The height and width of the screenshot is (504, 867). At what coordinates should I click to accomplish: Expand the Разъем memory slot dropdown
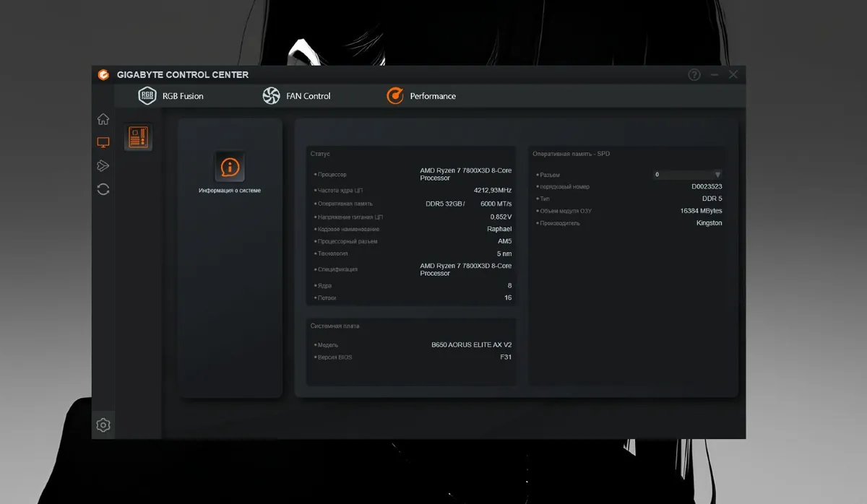coord(686,175)
